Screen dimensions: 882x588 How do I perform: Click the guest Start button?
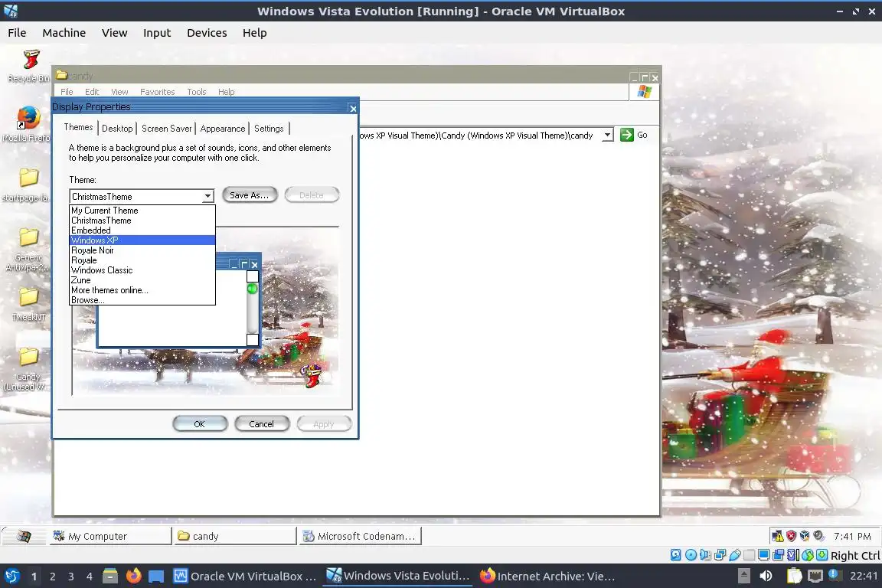tap(23, 536)
